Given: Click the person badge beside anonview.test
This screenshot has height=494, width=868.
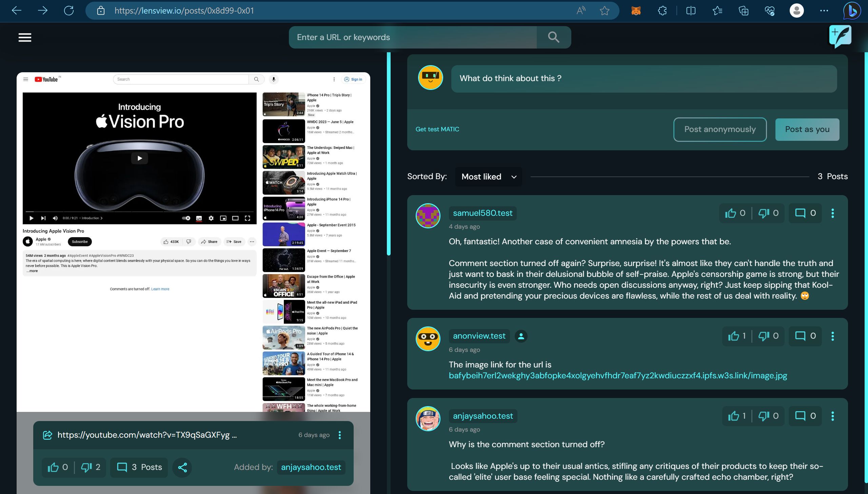Looking at the screenshot, I should [x=521, y=336].
